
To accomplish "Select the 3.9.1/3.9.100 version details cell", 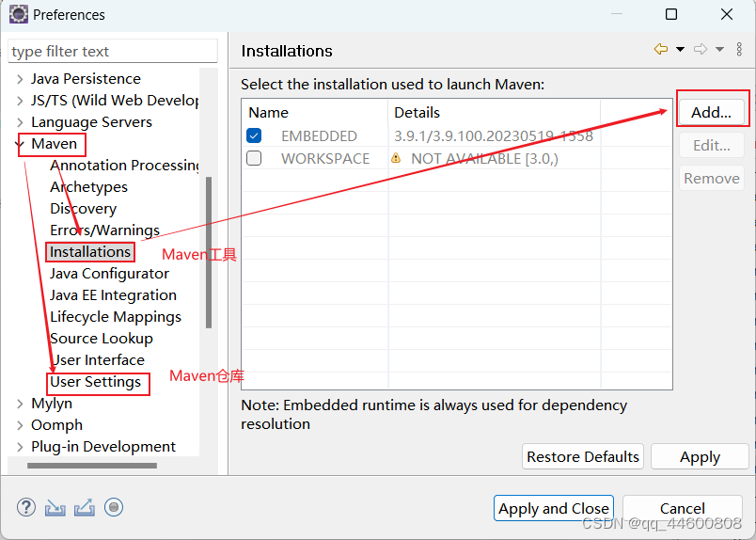I will 494,136.
